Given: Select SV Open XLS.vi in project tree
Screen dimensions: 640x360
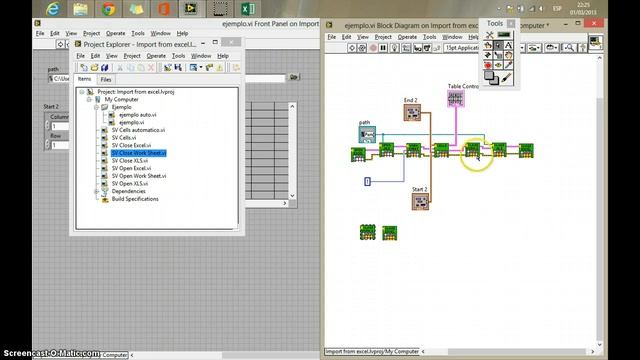Looking at the screenshot, I should point(130,184).
